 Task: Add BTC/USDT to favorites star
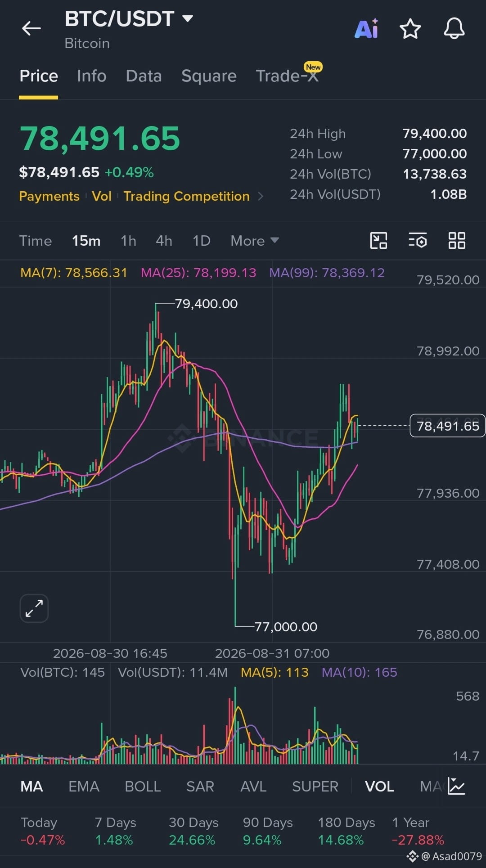[x=410, y=29]
